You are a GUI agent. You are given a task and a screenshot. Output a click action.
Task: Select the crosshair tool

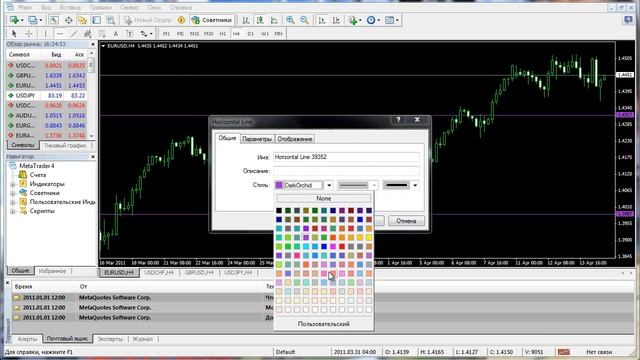[29, 33]
